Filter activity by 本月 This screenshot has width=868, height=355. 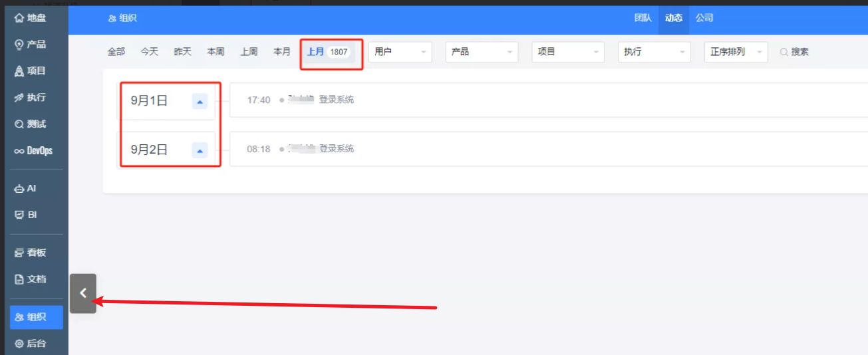[282, 52]
